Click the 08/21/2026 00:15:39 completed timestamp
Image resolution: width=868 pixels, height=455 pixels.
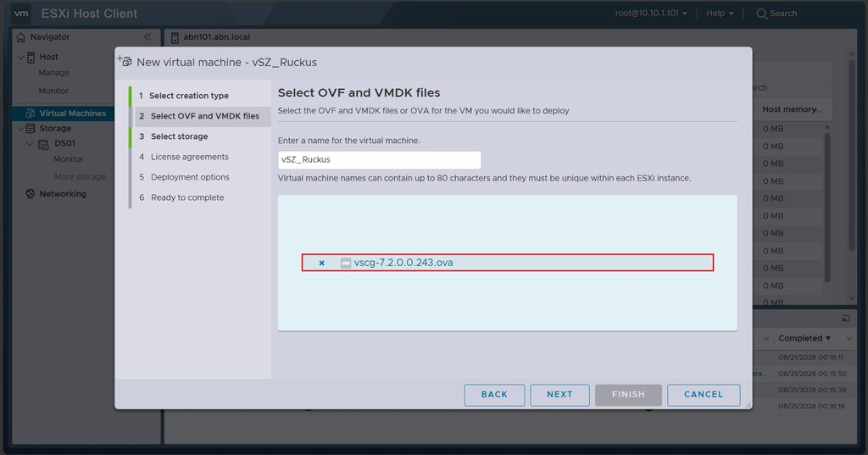coord(812,390)
